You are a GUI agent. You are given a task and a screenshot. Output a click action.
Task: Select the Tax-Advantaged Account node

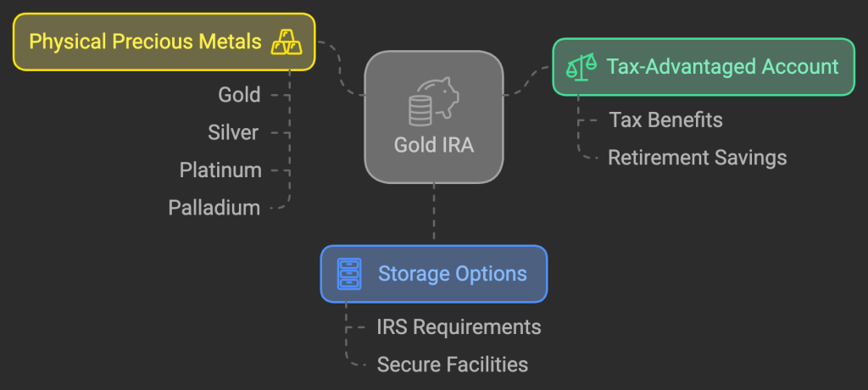click(704, 67)
